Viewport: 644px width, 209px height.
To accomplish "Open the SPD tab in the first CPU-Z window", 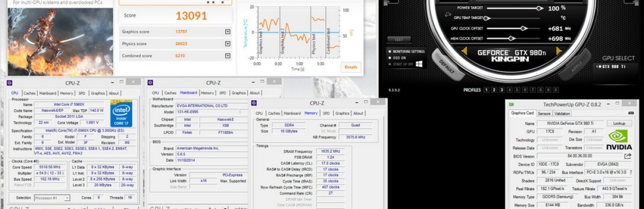I will click(82, 93).
